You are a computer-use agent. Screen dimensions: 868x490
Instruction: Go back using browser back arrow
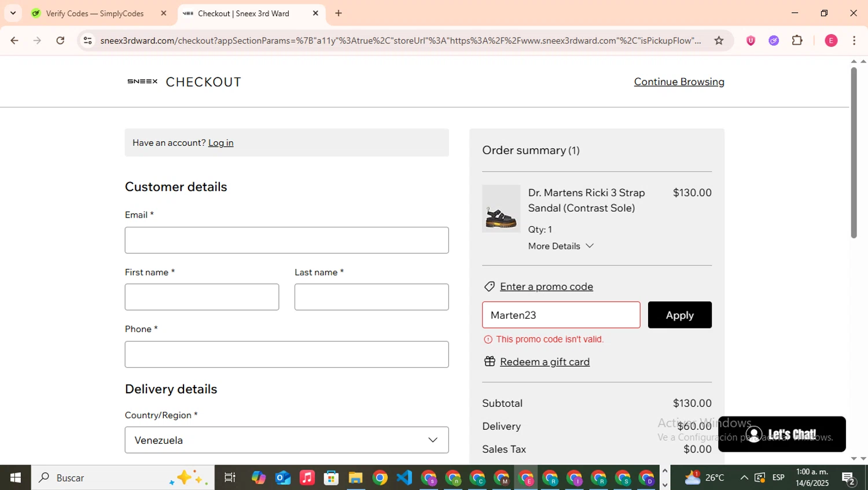(x=14, y=40)
